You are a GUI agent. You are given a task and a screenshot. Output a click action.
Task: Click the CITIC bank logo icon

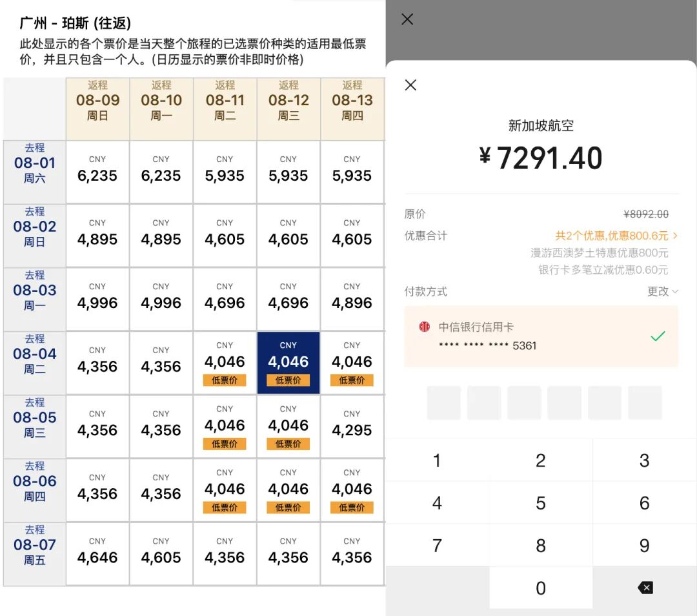point(425,327)
